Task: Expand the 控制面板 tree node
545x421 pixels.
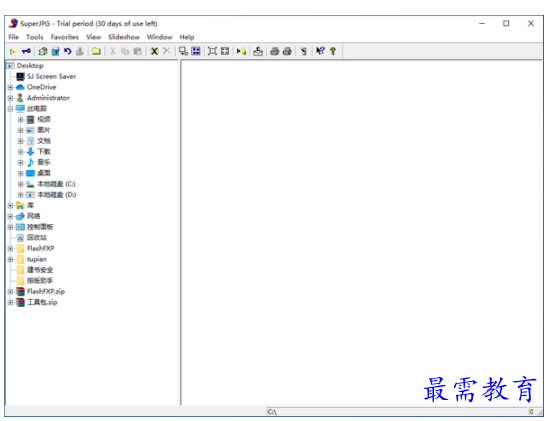Action: click(x=10, y=227)
